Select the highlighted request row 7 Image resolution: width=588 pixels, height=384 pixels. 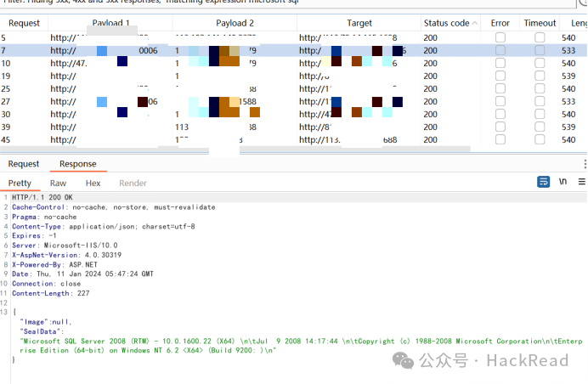(x=294, y=50)
